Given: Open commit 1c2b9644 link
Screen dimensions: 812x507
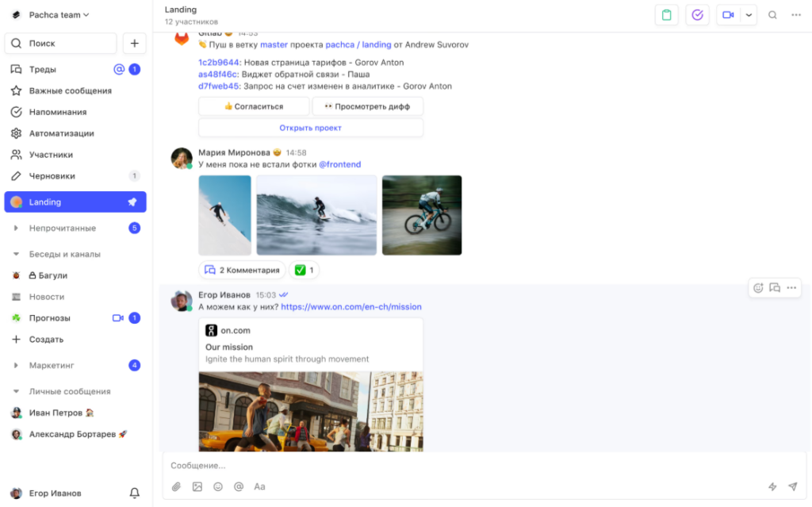Looking at the screenshot, I should click(x=219, y=62).
